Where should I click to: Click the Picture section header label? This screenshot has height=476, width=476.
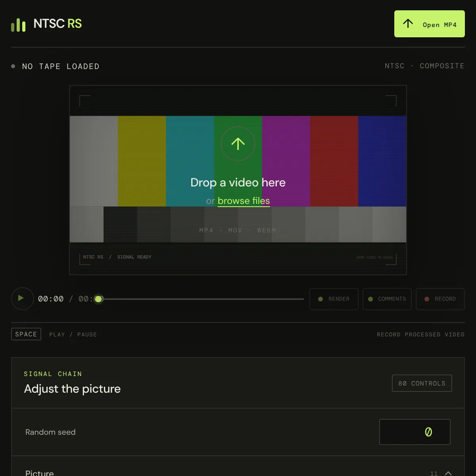pyautogui.click(x=40, y=473)
